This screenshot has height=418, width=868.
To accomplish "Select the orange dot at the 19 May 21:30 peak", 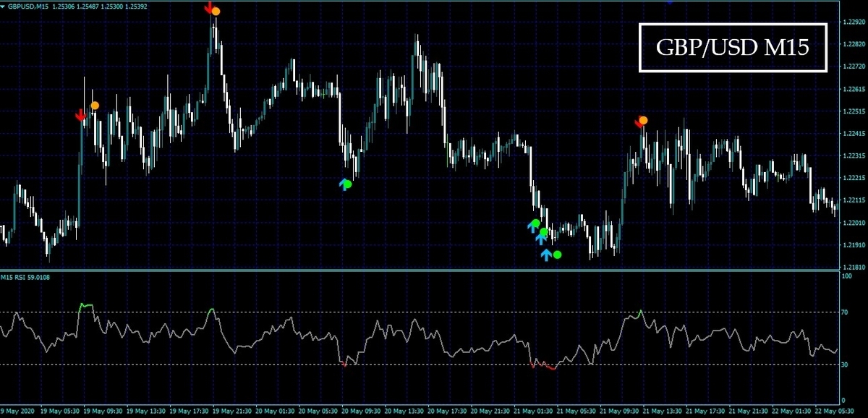I will [x=216, y=11].
